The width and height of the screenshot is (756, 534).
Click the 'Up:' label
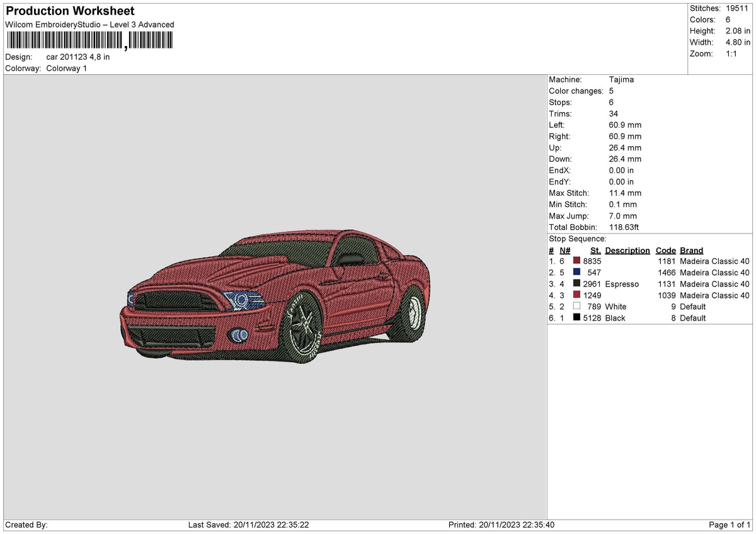(x=556, y=147)
